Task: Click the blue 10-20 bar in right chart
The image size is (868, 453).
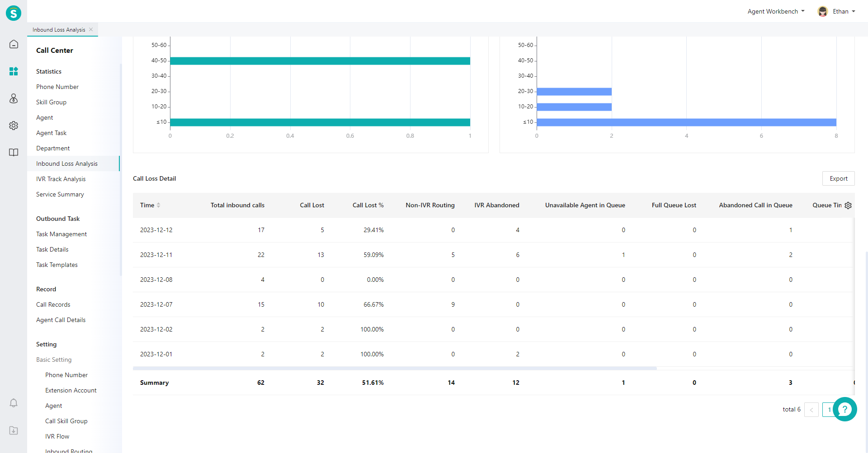Action: [574, 107]
